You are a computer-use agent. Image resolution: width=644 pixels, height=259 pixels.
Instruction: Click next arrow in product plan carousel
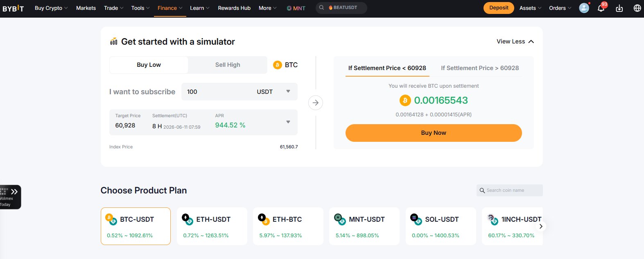pos(541,226)
